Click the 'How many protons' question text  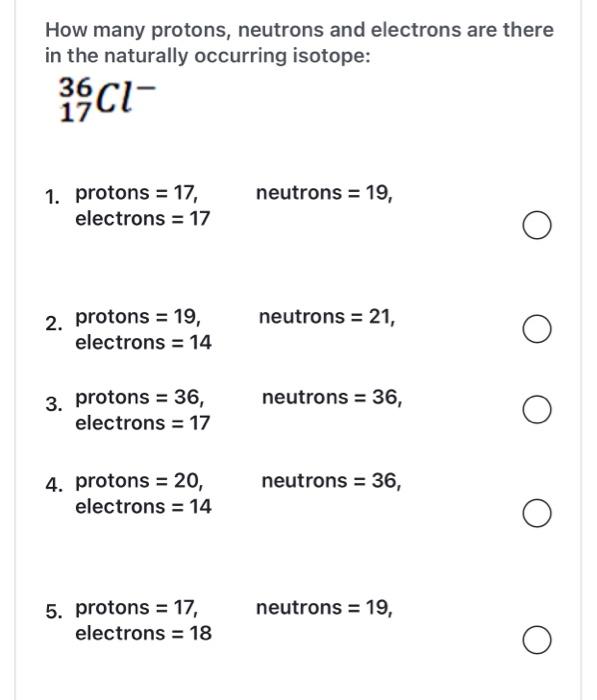tap(299, 43)
